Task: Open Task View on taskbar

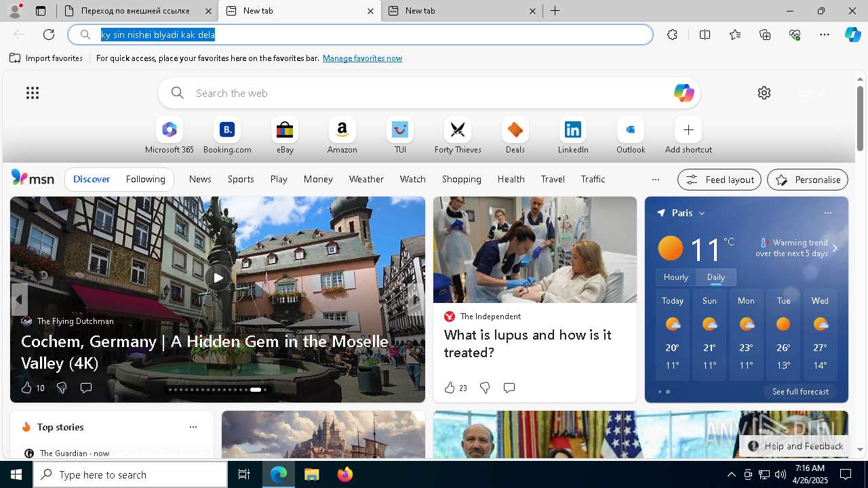Action: click(244, 474)
